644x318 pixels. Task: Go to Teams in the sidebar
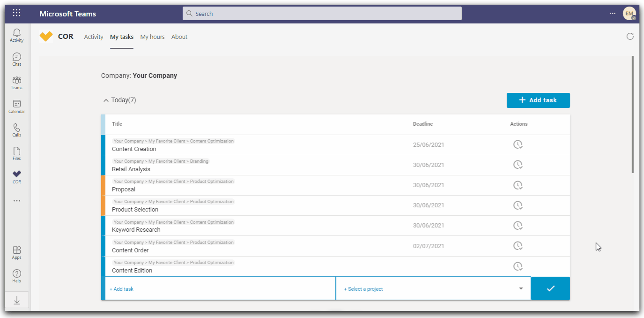[17, 83]
